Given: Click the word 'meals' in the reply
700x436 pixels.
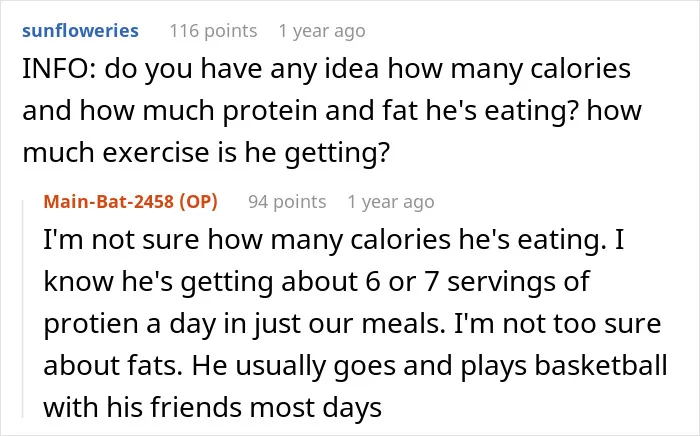Looking at the screenshot, I should tap(400, 324).
